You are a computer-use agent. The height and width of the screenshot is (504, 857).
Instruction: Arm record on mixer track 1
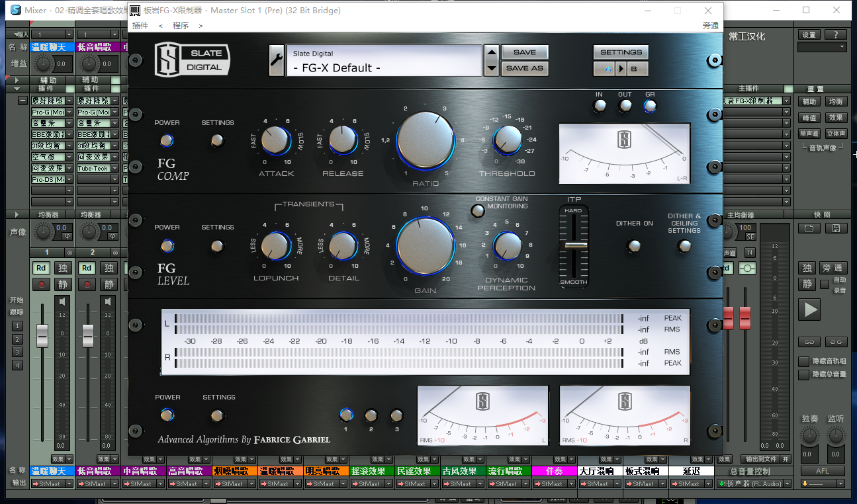42,284
